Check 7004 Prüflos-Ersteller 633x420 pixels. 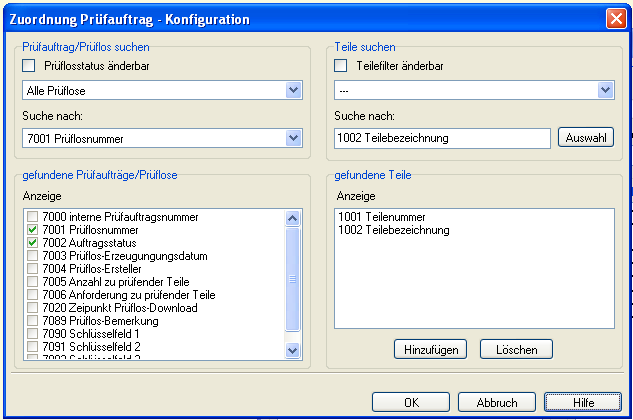(x=32, y=269)
